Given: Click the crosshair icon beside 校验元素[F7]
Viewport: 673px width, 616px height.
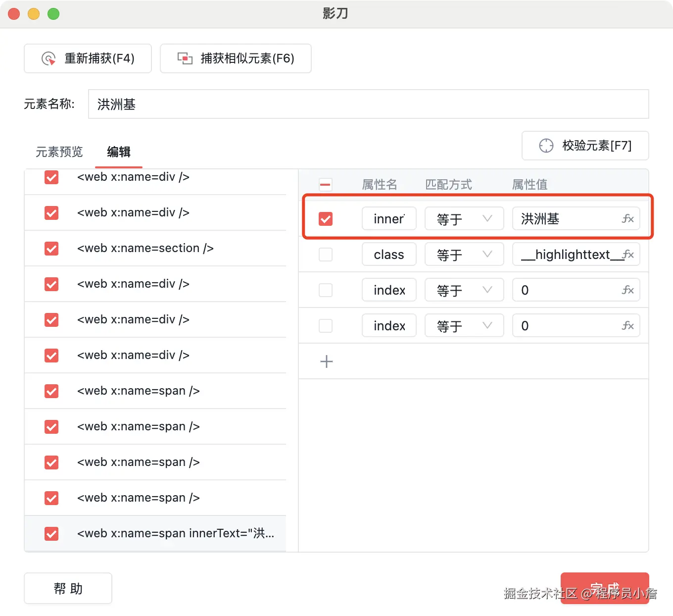Looking at the screenshot, I should coord(546,146).
